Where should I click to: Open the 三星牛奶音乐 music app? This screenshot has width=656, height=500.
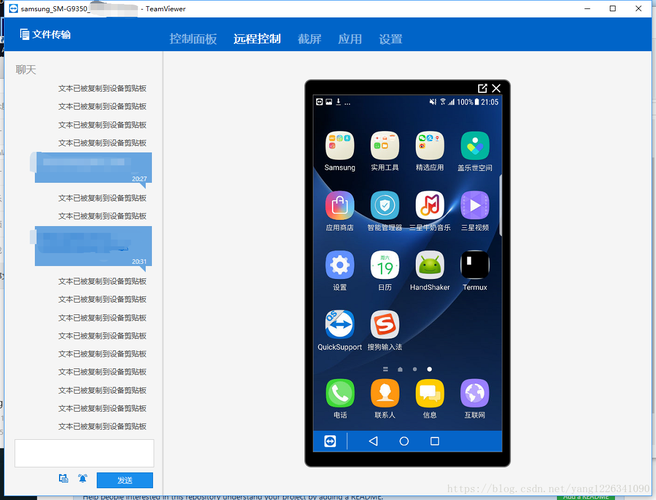[430, 205]
